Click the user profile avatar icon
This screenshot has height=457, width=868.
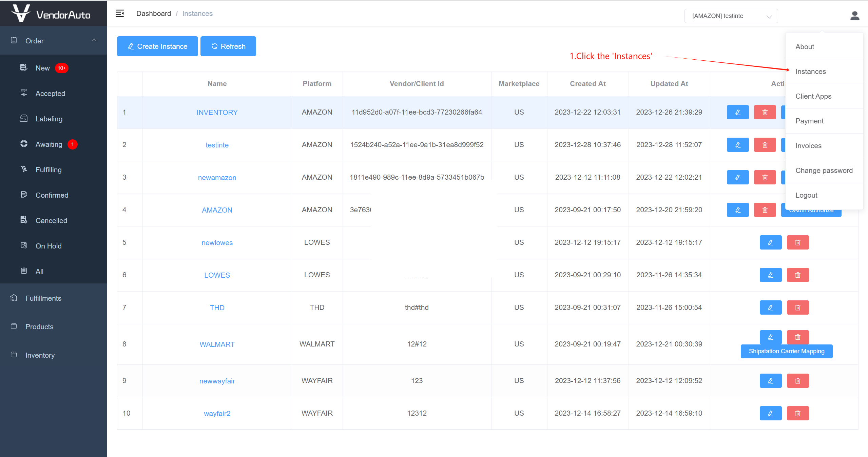coord(854,16)
